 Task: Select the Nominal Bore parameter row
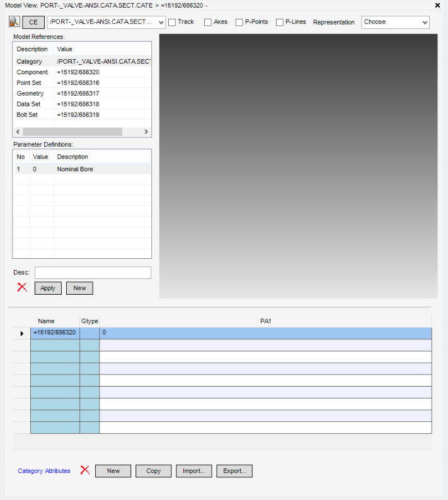(82, 169)
